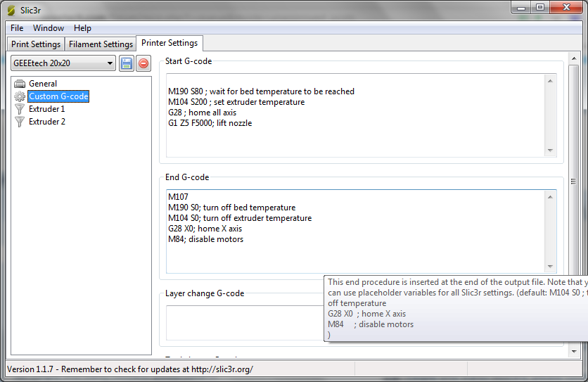Select the Printer Settings tab

tap(170, 43)
